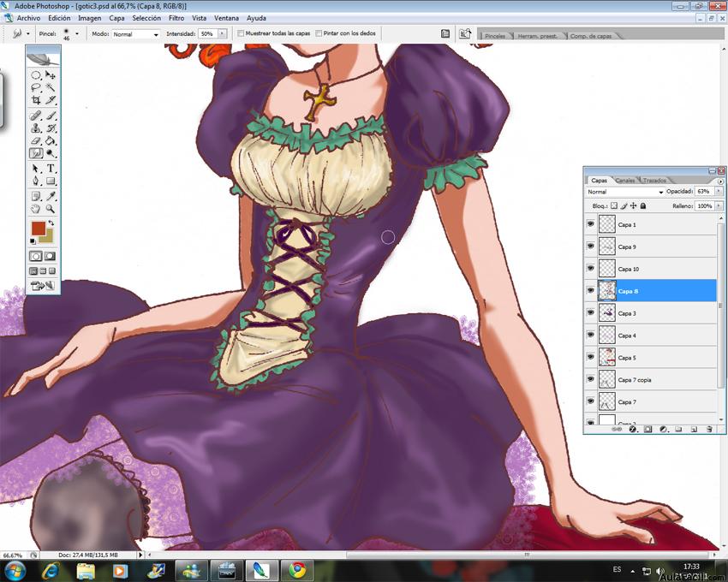Open the Layers panel options menu
728x582 pixels.
(x=720, y=181)
